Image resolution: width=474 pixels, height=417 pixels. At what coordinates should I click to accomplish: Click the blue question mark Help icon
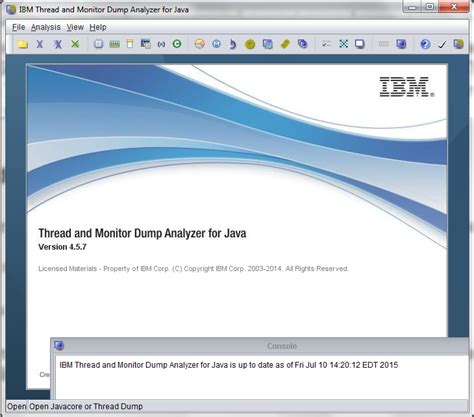(x=425, y=44)
